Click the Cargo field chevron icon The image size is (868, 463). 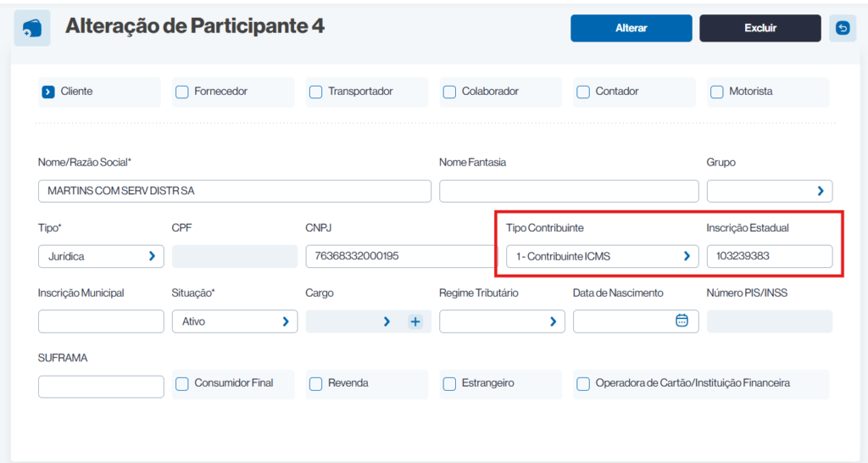tap(387, 321)
